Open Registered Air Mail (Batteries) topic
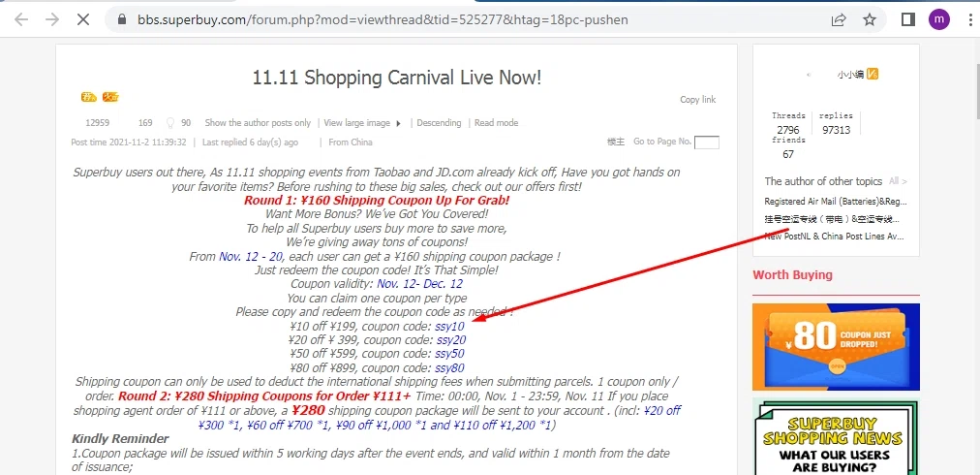The width and height of the screenshot is (980, 475). 836,202
